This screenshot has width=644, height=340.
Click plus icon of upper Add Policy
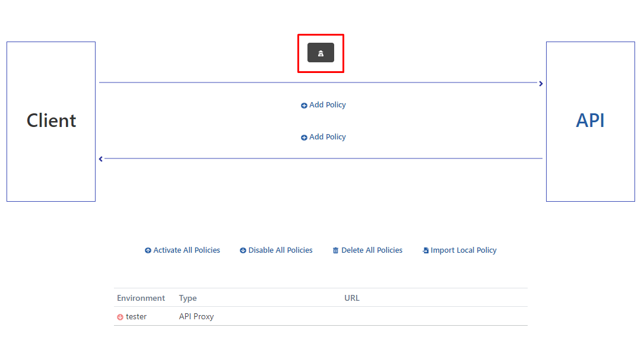click(304, 106)
